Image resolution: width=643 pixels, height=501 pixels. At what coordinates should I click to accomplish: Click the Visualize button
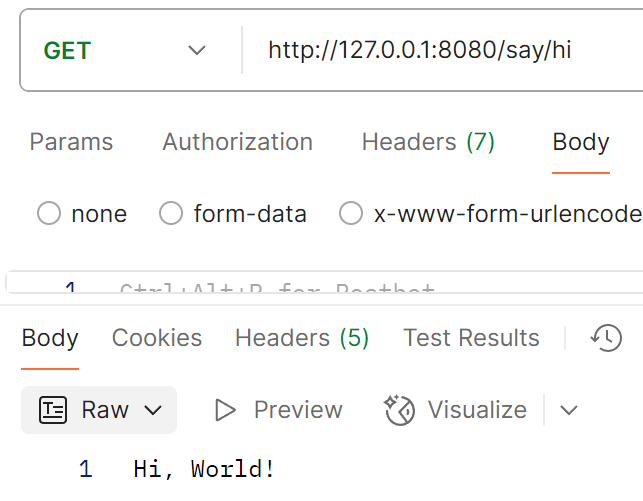click(456, 410)
